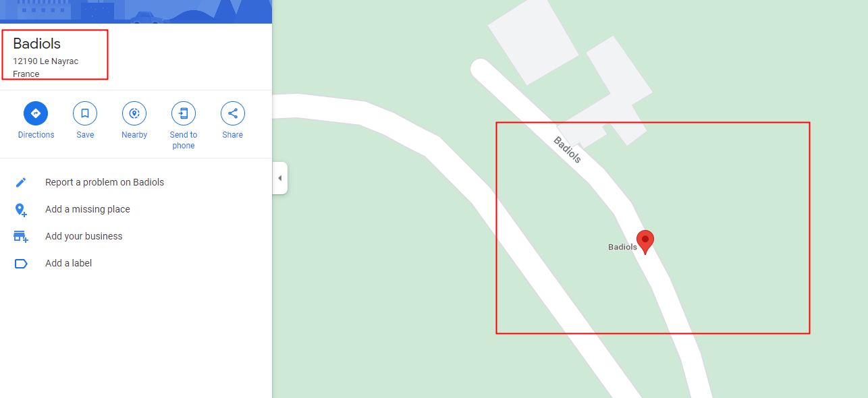Click the pin-plus icon for missing place
This screenshot has width=868, height=398.
pos(21,210)
